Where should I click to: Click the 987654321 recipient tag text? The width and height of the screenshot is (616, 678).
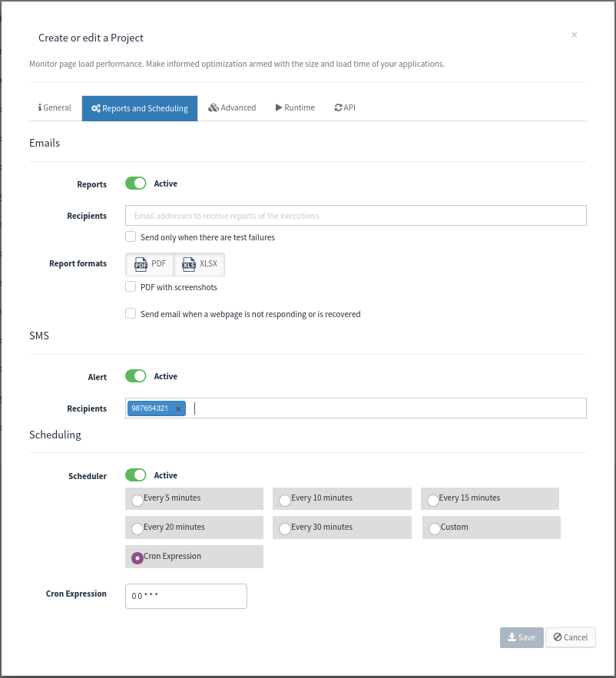pos(150,408)
